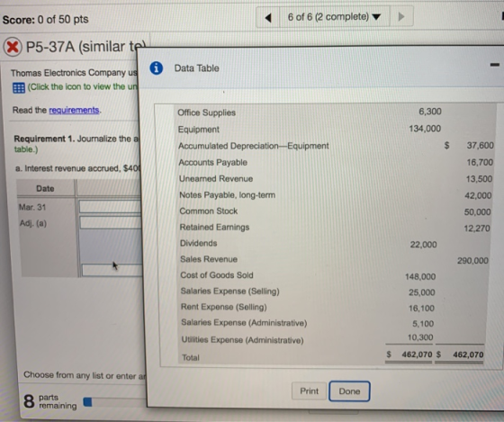Select 'Utilities Expense (Administrative)' label
The height and width of the screenshot is (422, 504).
pos(242,340)
